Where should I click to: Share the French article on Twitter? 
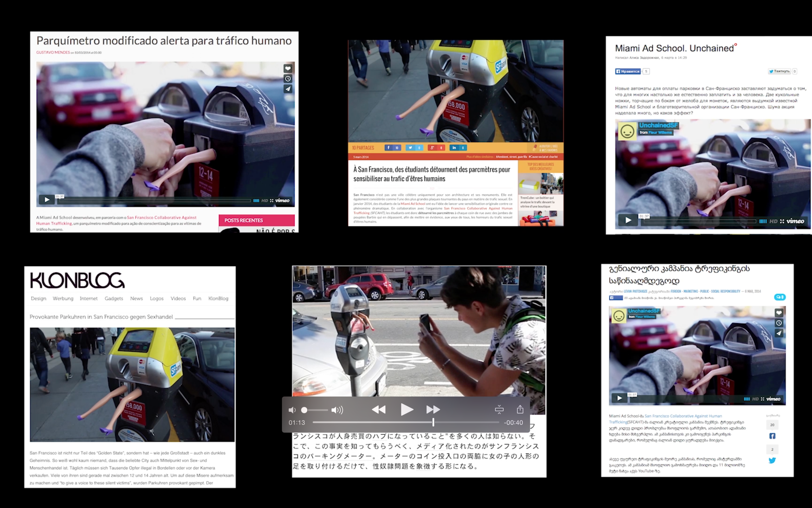tap(414, 148)
